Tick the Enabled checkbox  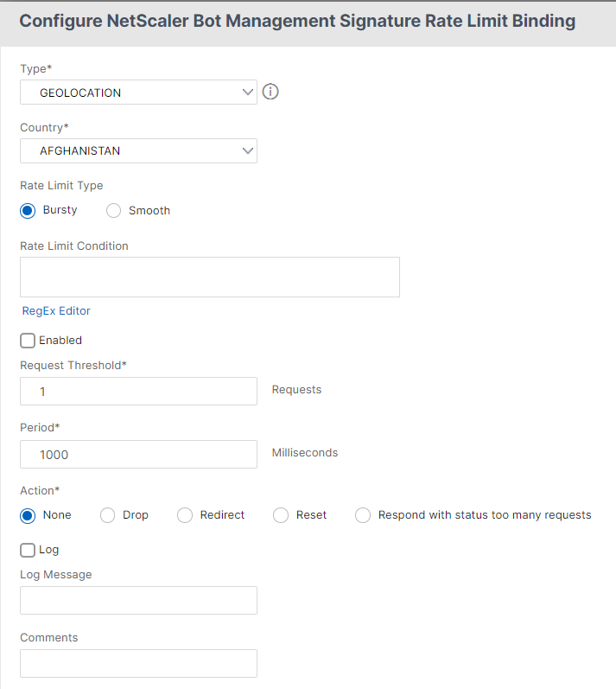pos(28,341)
